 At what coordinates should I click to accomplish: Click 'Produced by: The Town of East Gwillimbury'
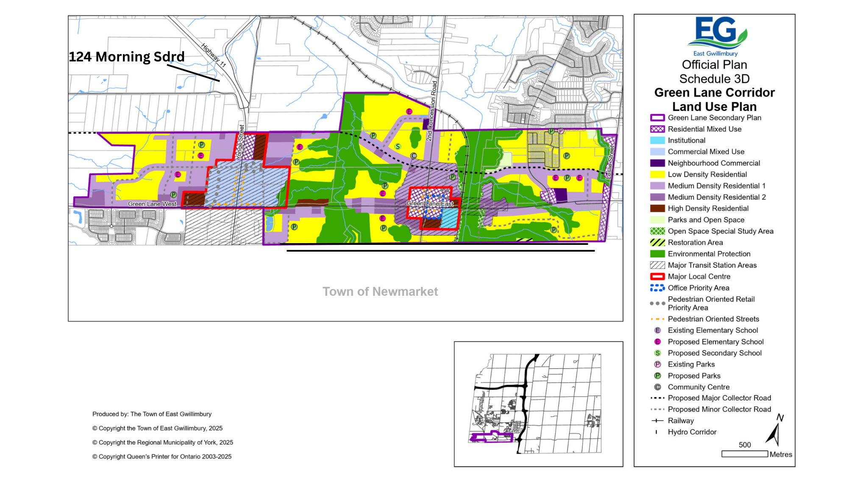(x=152, y=414)
